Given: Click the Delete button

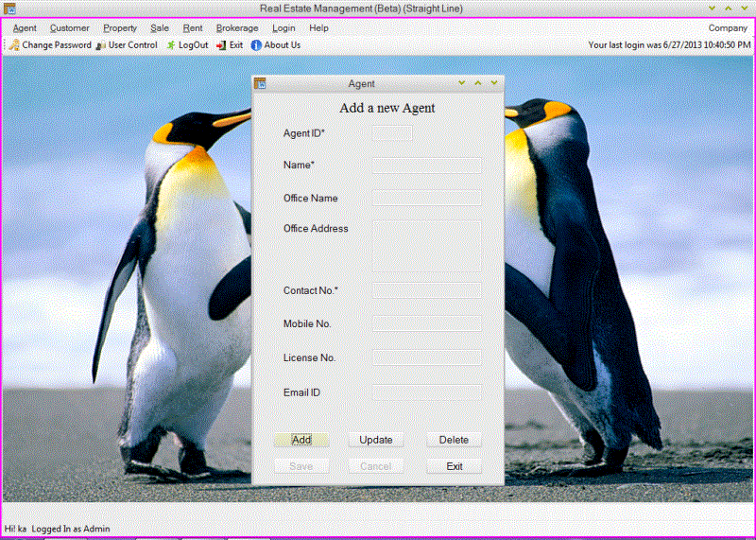Looking at the screenshot, I should point(454,440).
